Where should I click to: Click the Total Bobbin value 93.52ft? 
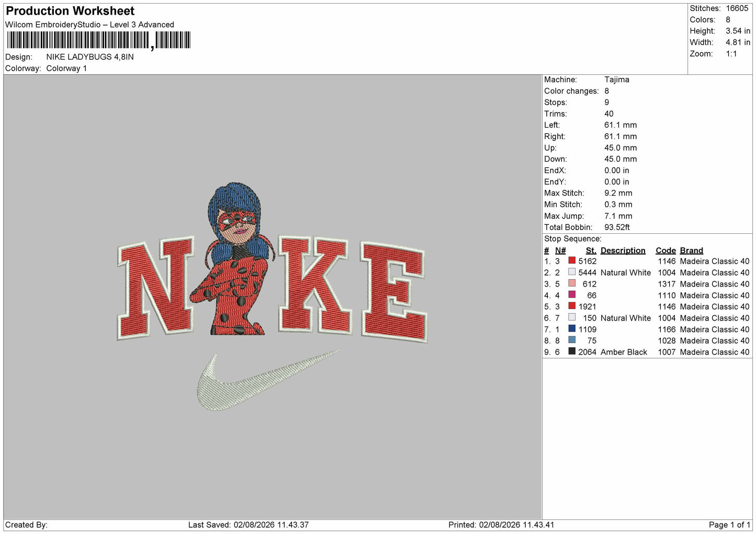[x=617, y=227]
